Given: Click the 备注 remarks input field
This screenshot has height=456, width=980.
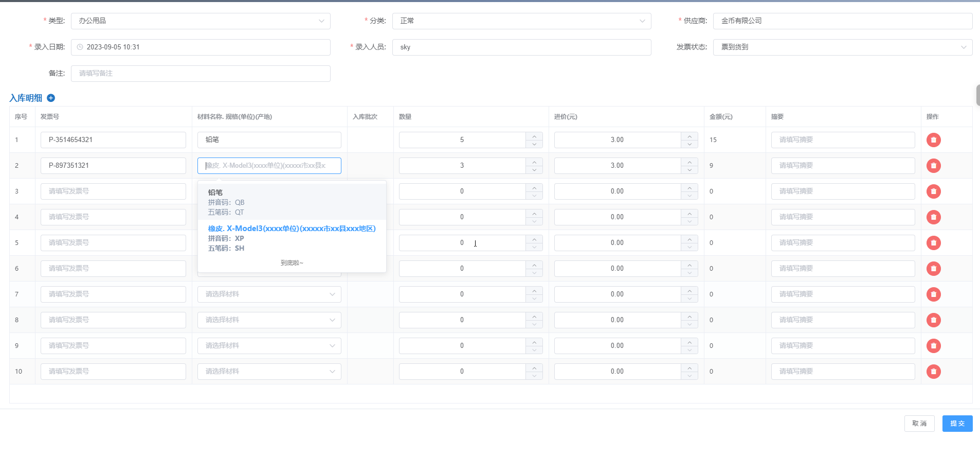Looking at the screenshot, I should 201,74.
